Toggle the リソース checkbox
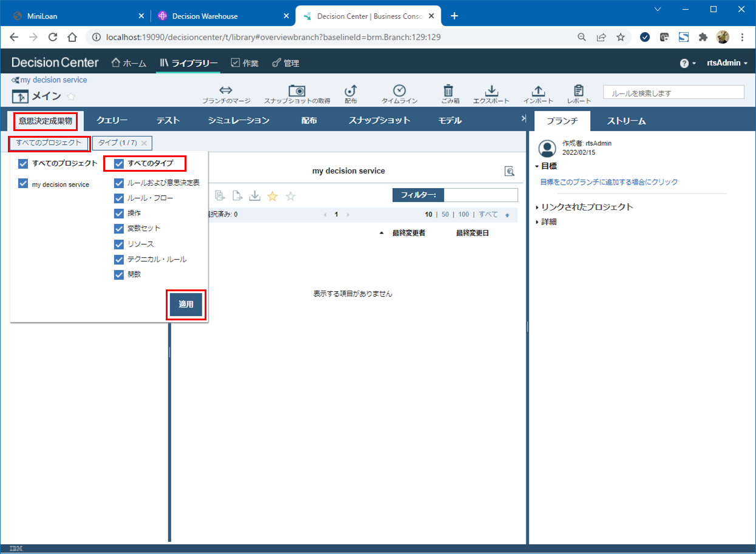 [x=119, y=244]
